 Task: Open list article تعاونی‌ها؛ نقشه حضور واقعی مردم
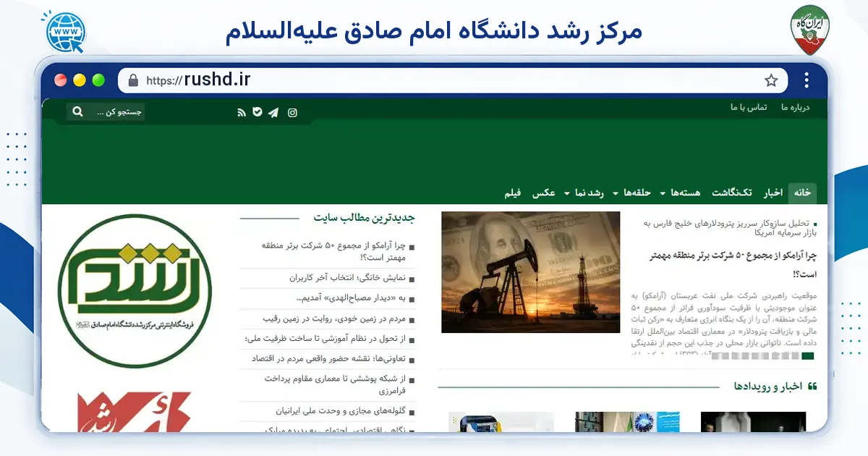[329, 358]
